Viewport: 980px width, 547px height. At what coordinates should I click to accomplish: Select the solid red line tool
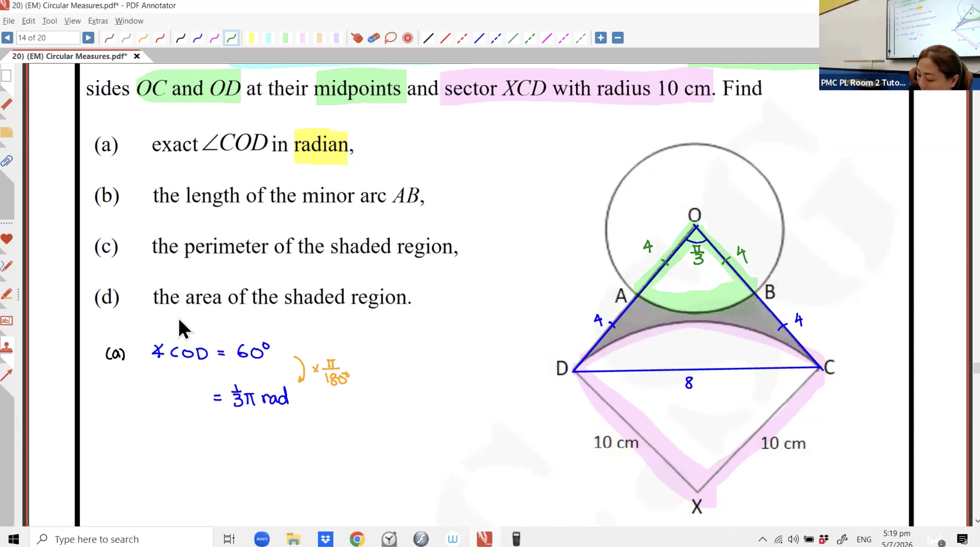pos(445,38)
